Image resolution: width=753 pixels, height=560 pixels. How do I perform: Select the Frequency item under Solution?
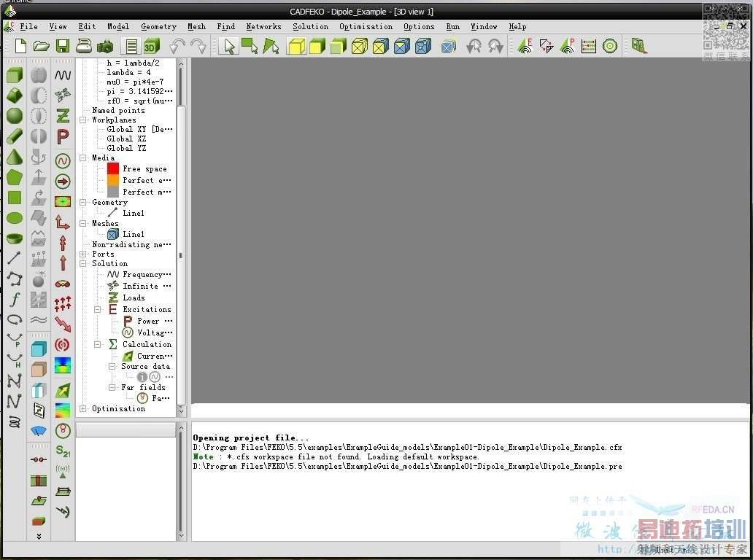point(147,274)
